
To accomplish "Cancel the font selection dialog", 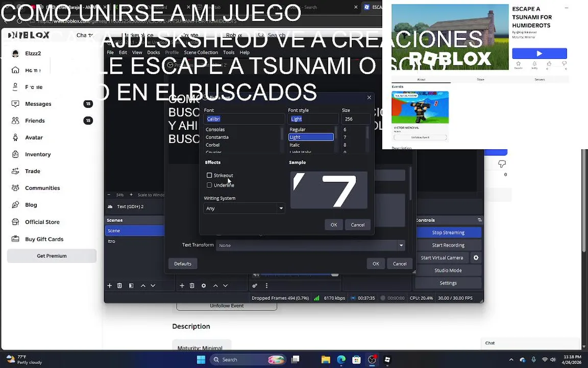I will coord(357,225).
